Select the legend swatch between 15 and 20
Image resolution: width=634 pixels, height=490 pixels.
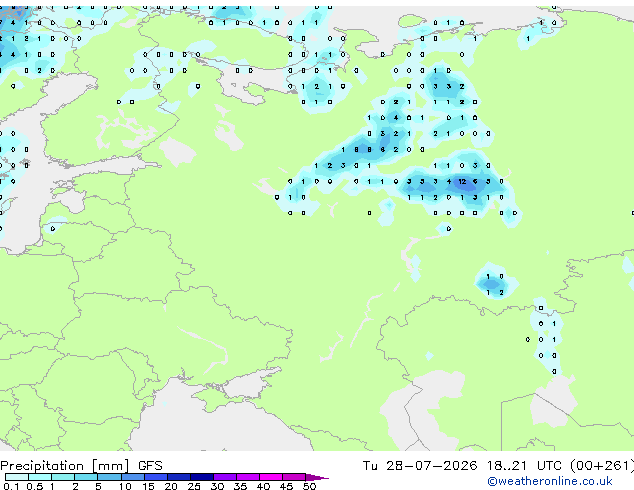coord(155,477)
